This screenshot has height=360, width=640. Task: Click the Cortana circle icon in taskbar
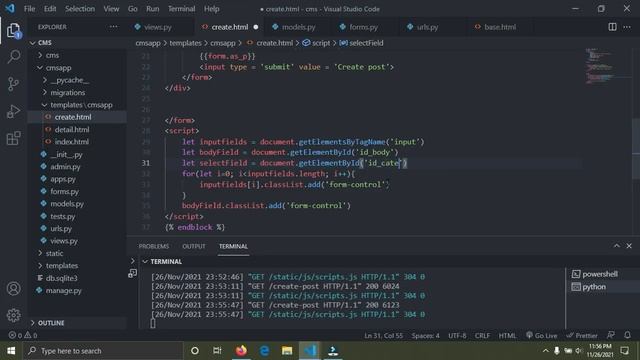[x=195, y=351]
